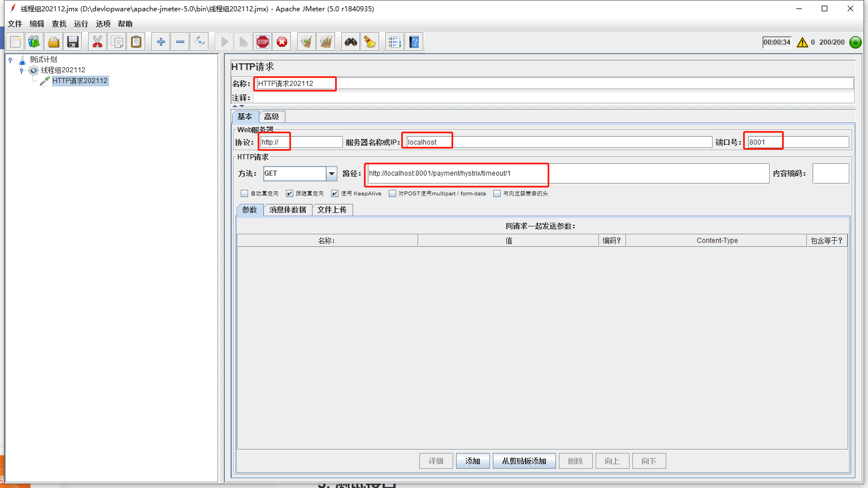Click the Copy icon in toolbar
This screenshot has width=868, height=488.
click(117, 42)
